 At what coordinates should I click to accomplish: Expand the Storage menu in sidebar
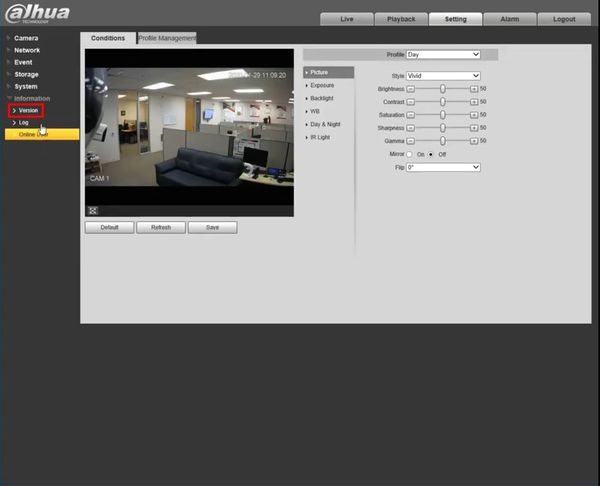[x=26, y=74]
